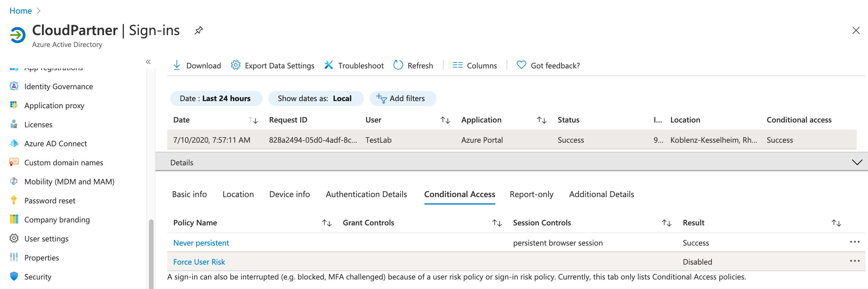
Task: Click the Azure Portal application cell
Action: [x=482, y=140]
